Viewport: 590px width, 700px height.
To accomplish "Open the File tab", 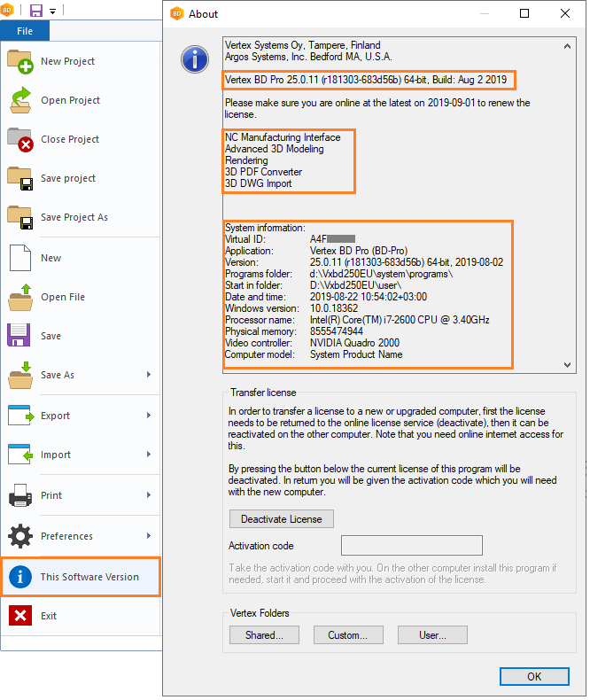I will pyautogui.click(x=25, y=31).
